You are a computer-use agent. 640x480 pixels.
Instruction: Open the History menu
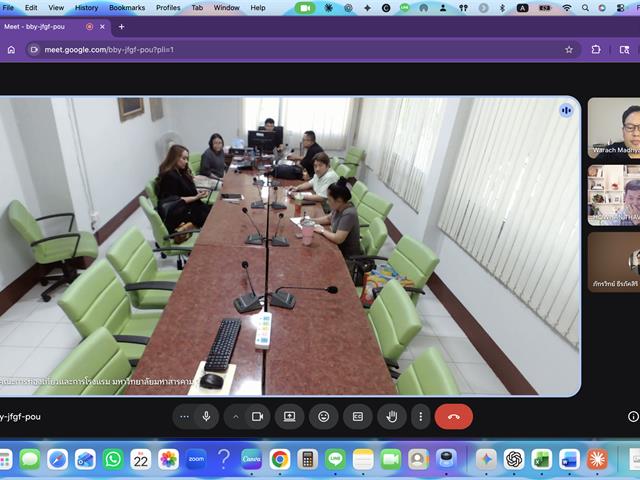(87, 7)
